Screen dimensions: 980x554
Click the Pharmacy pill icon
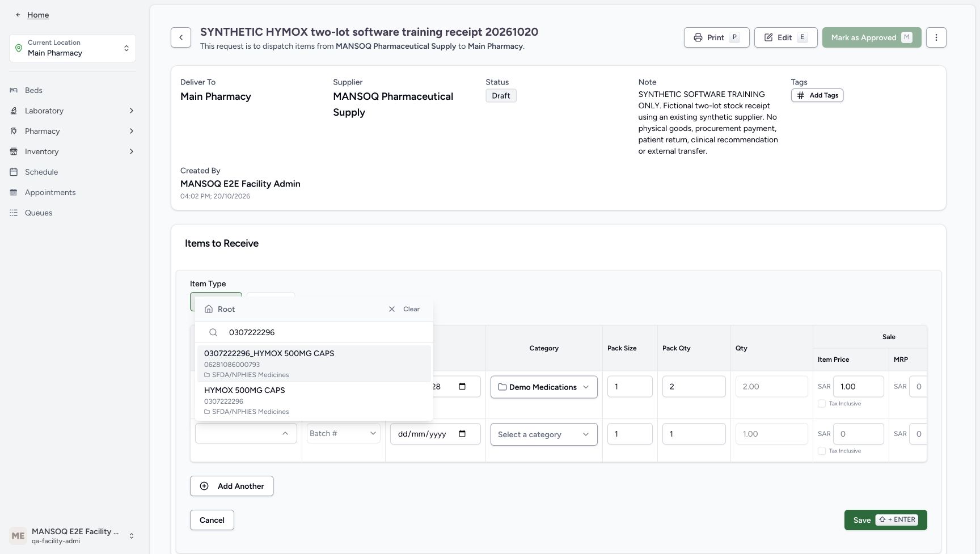[14, 131]
